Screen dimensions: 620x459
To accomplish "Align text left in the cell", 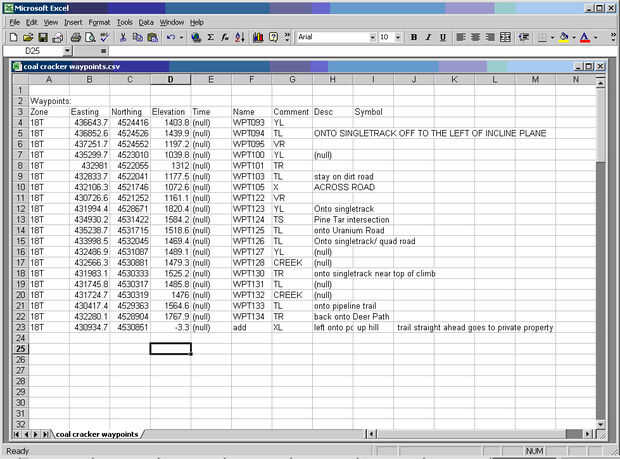I will pyautogui.click(x=461, y=37).
